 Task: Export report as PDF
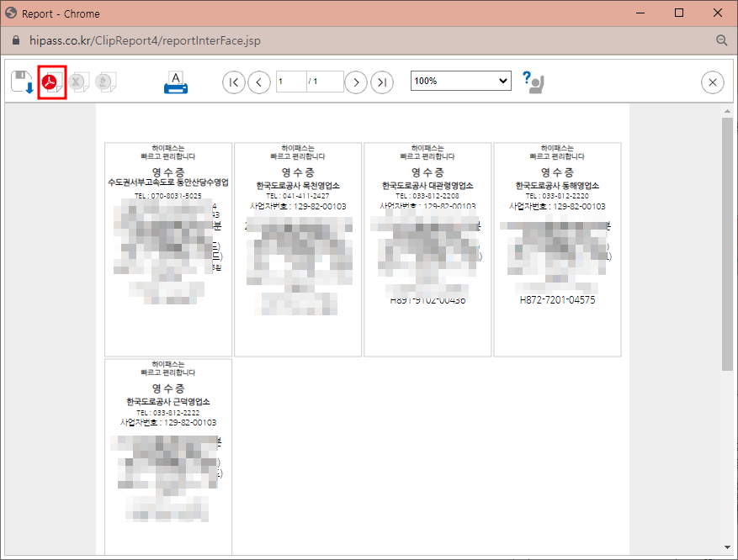[52, 82]
